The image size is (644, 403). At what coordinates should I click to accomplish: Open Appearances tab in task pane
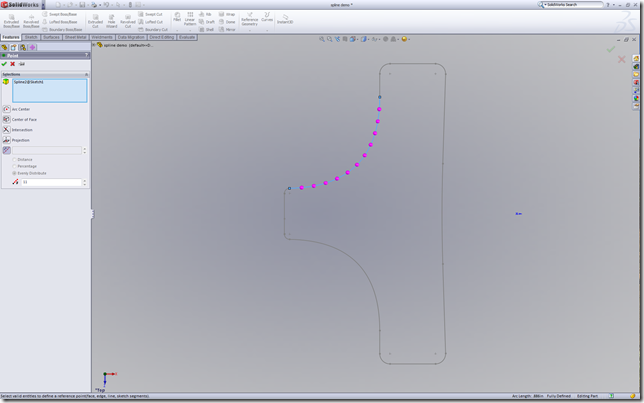click(636, 98)
